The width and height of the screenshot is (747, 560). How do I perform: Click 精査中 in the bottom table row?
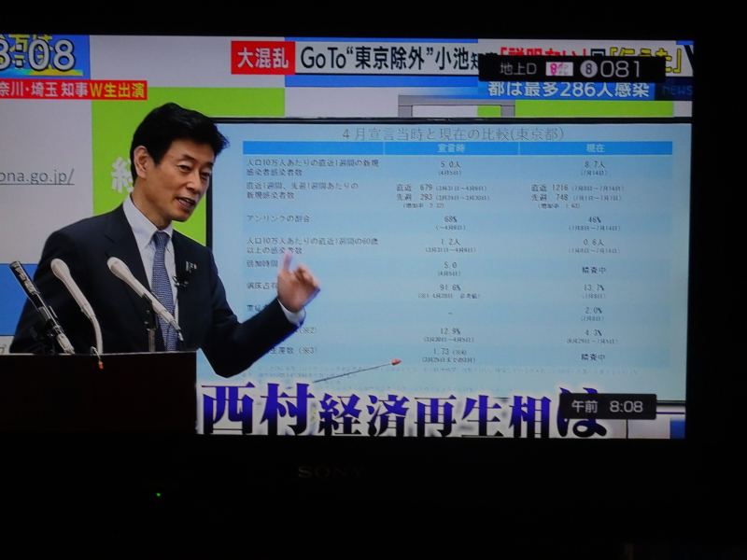tap(594, 357)
